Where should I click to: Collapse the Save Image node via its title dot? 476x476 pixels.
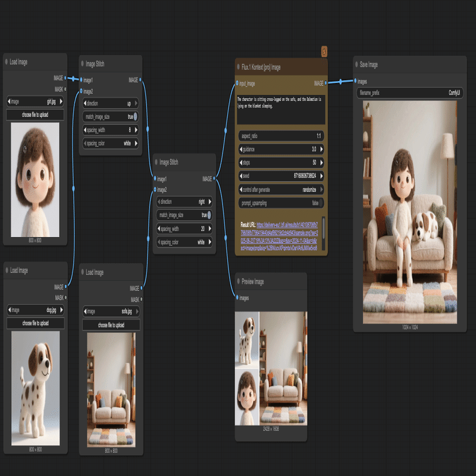pyautogui.click(x=357, y=64)
